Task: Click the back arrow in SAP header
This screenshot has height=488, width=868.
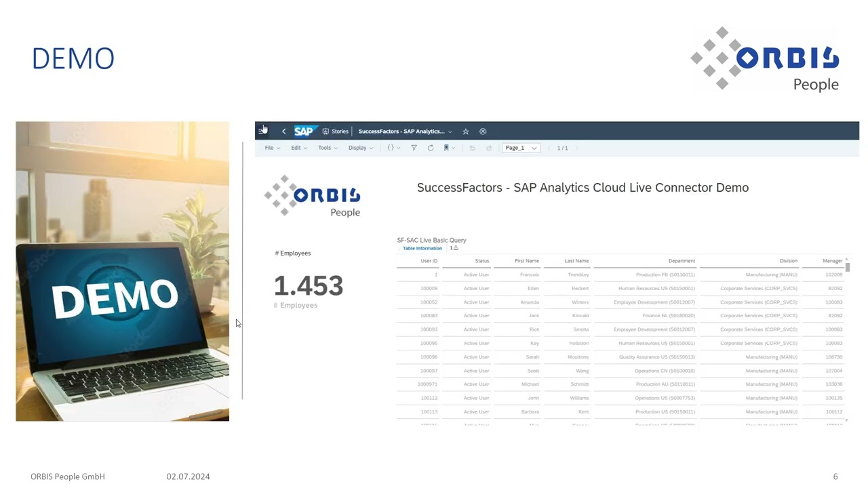Action: (x=283, y=131)
